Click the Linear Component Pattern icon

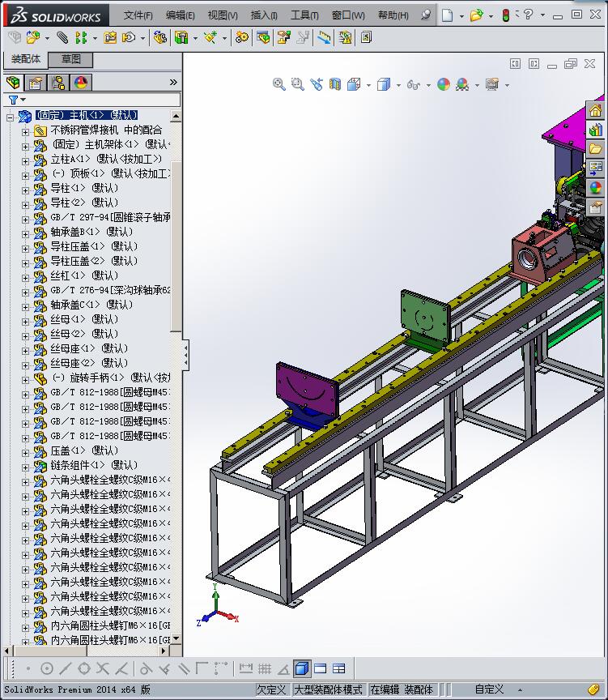pyautogui.click(x=81, y=37)
